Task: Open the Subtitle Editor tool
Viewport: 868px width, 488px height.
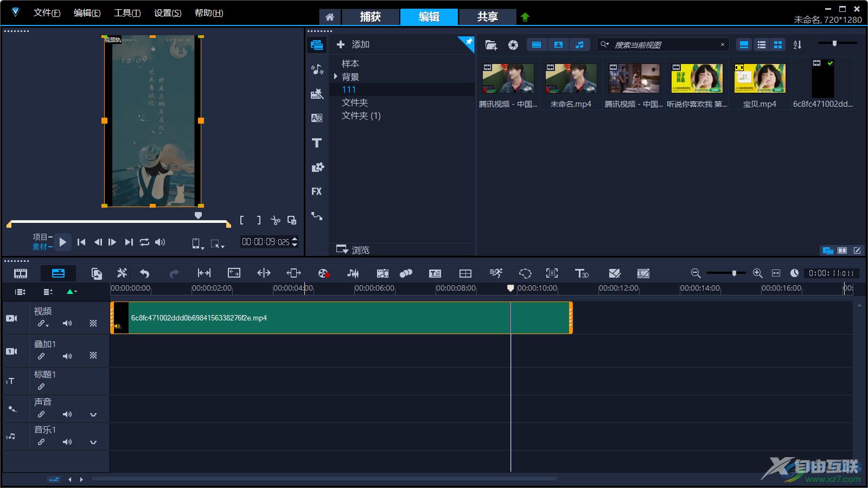Action: [435, 273]
